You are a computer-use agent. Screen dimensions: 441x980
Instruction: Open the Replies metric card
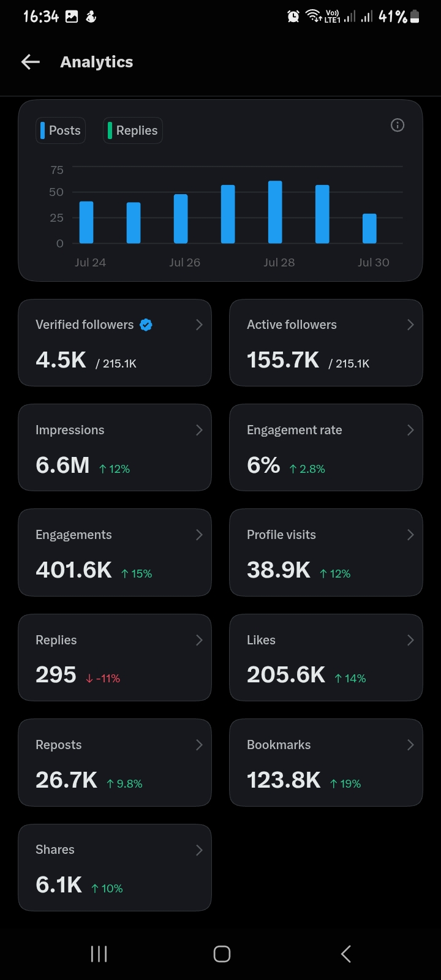[x=115, y=657]
